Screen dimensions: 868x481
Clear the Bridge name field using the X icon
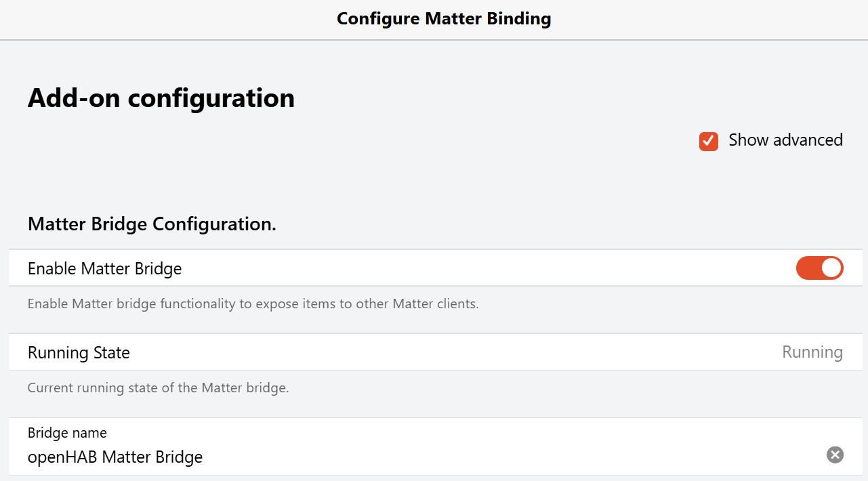click(835, 455)
